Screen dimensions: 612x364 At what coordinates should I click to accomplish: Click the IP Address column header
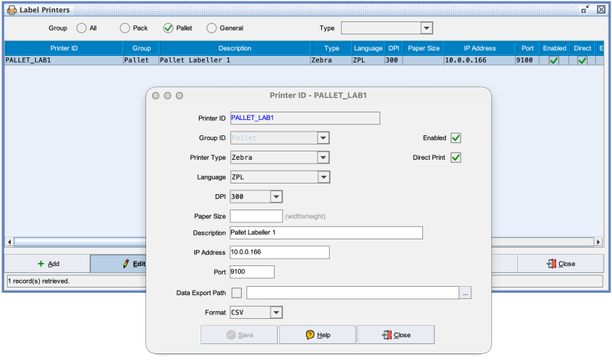coord(480,48)
